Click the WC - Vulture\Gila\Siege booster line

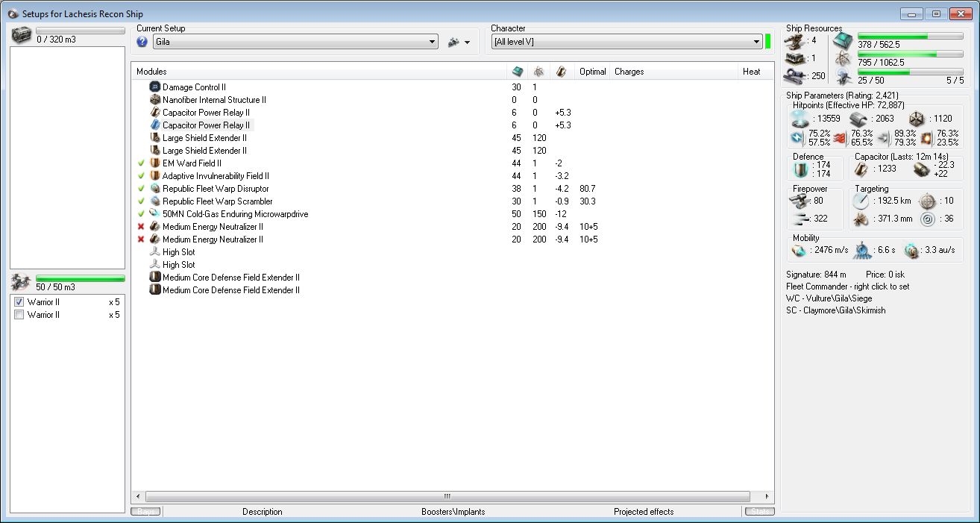831,298
